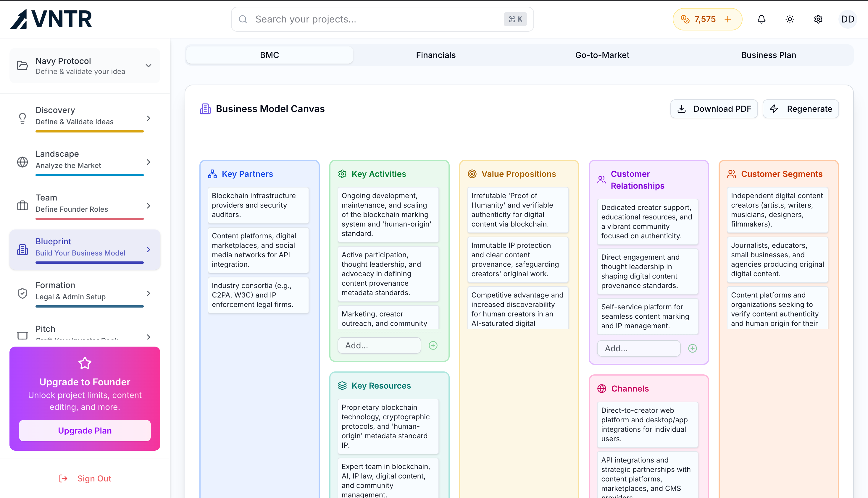Click the DD user avatar

[848, 19]
